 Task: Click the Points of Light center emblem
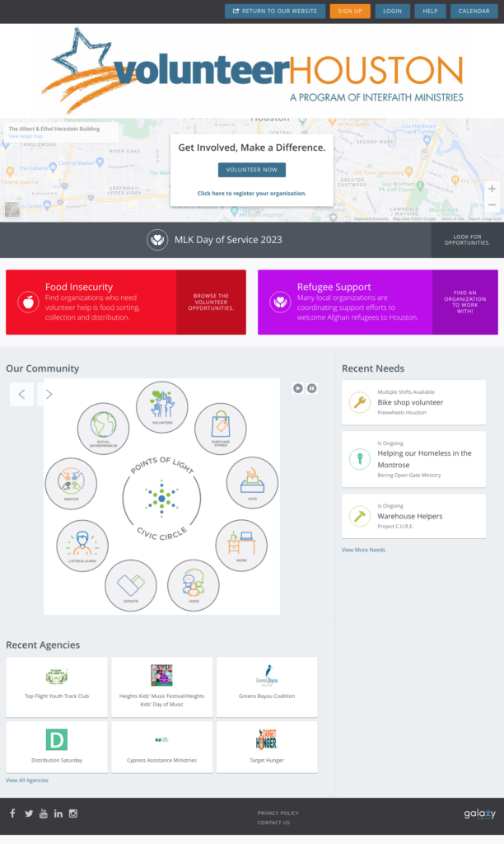[162, 499]
